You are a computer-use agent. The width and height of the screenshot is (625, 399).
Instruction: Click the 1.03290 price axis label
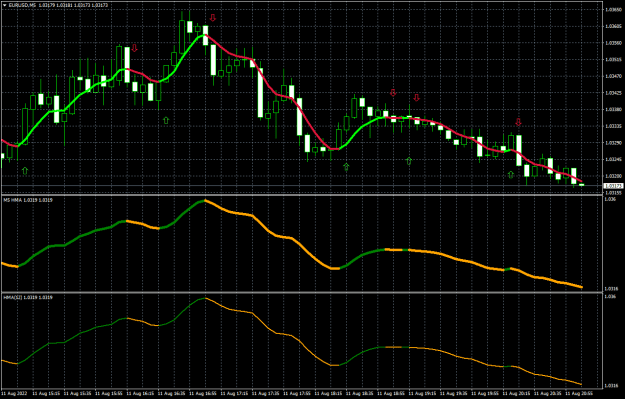pyautogui.click(x=613, y=143)
